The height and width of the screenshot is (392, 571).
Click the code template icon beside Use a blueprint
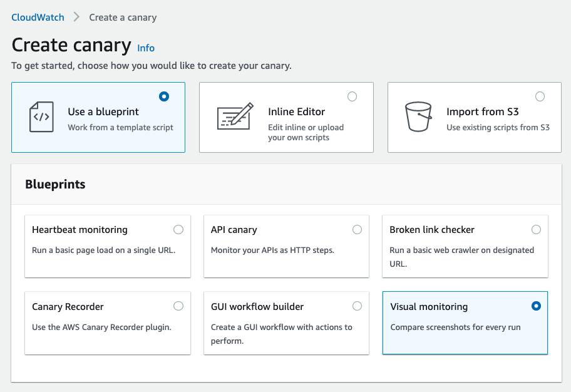click(41, 116)
